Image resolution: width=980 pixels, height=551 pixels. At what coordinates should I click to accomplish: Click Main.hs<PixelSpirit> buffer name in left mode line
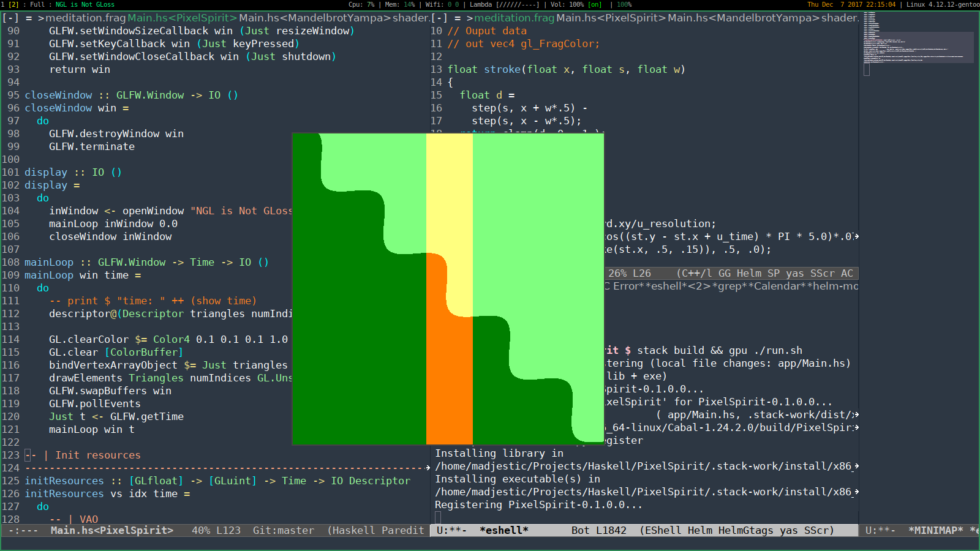(112, 530)
